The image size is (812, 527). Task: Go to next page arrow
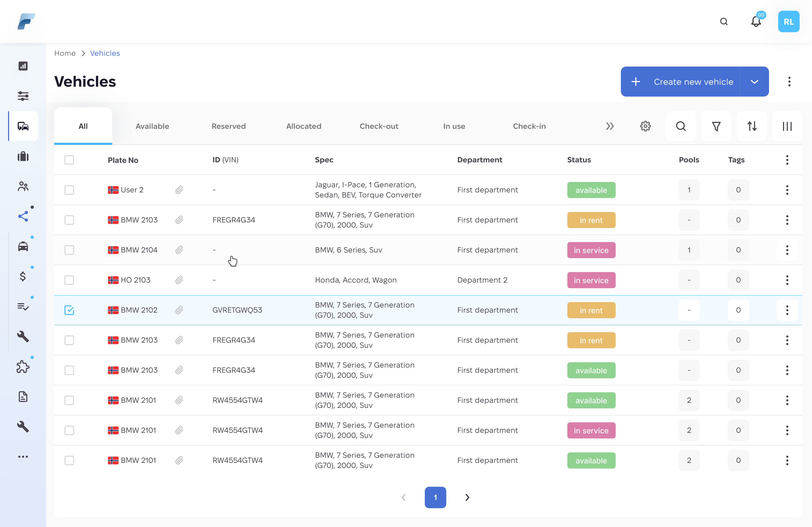467,497
